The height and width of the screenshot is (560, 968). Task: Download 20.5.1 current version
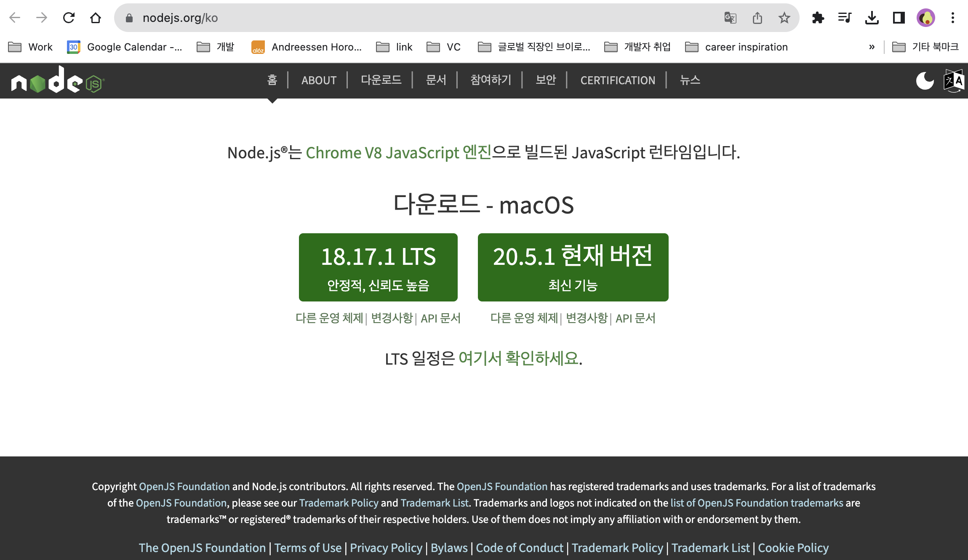coord(573,267)
